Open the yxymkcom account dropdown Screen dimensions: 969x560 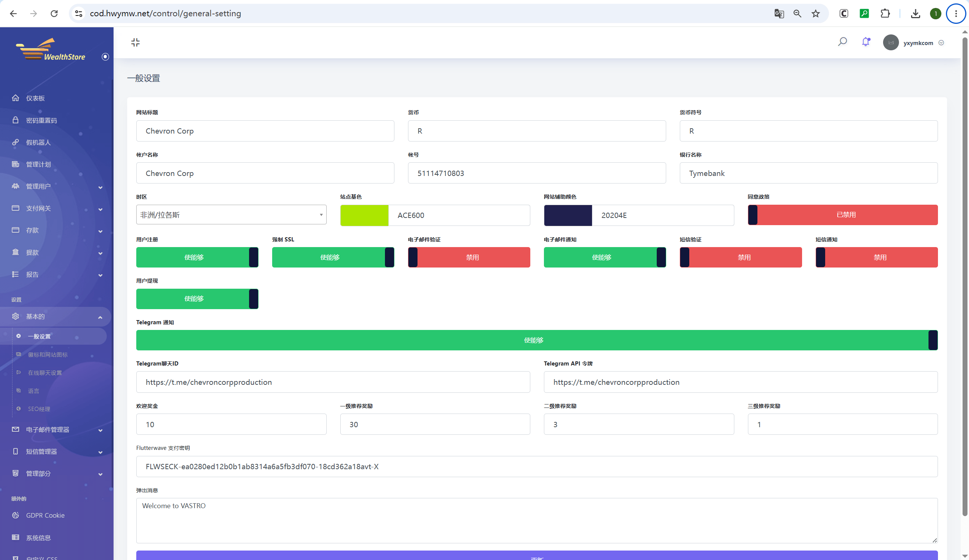pos(914,43)
